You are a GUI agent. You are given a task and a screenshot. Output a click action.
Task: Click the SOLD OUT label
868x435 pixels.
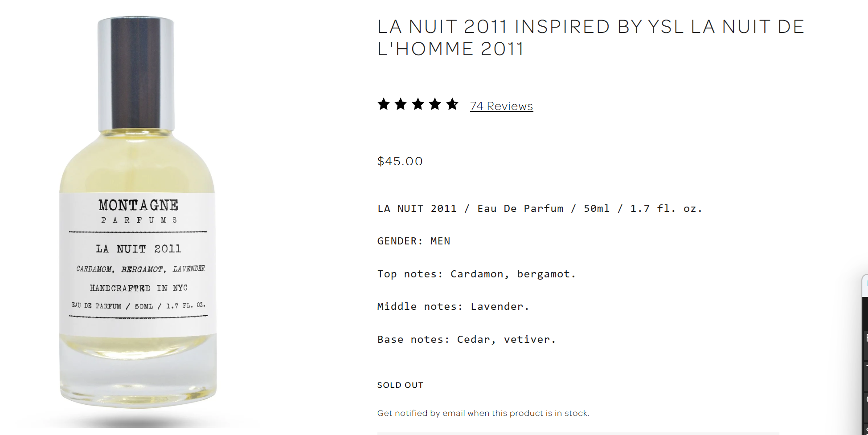pyautogui.click(x=400, y=385)
